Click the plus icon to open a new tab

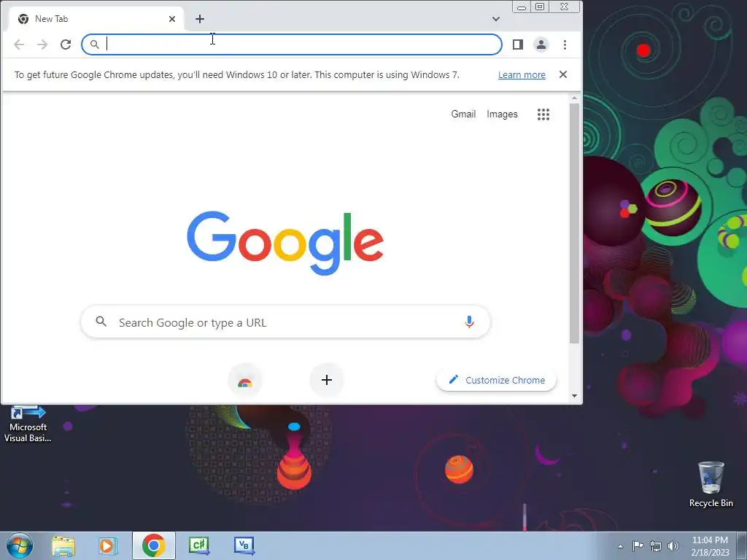coord(200,19)
